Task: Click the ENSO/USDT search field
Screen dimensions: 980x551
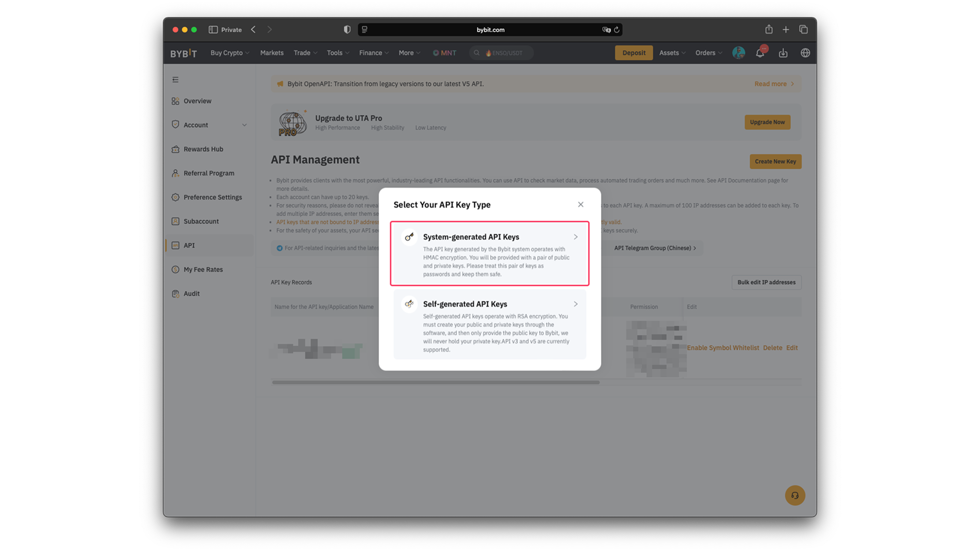Action: click(x=501, y=53)
